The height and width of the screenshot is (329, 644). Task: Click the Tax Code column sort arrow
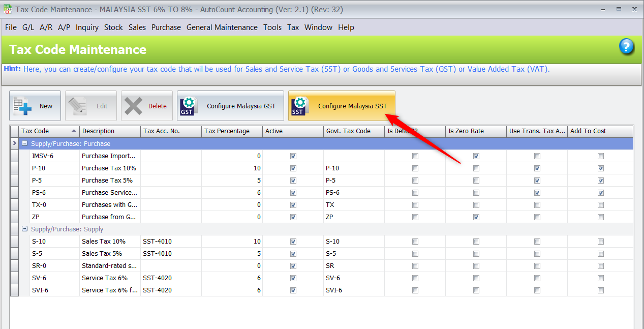coord(74,131)
